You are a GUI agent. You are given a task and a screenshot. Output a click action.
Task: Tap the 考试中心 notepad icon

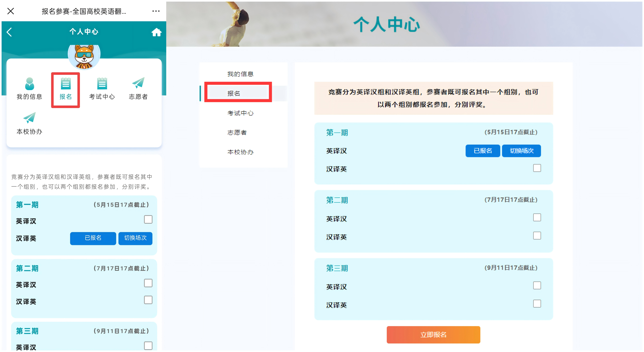[x=102, y=84]
